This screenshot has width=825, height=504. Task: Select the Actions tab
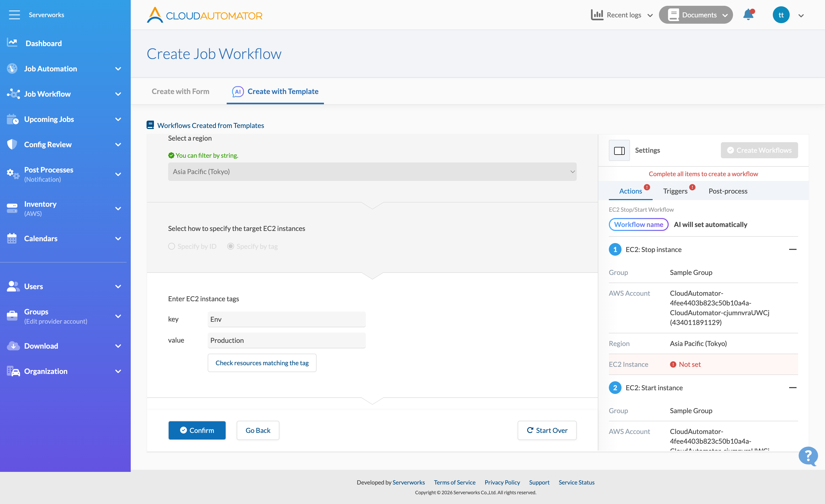[x=630, y=191]
